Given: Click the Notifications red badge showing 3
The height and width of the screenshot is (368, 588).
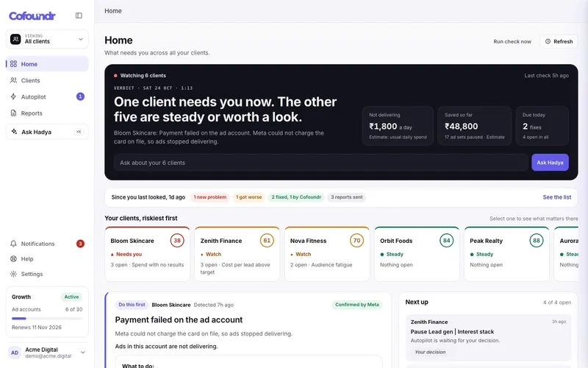Looking at the screenshot, I should [x=80, y=244].
